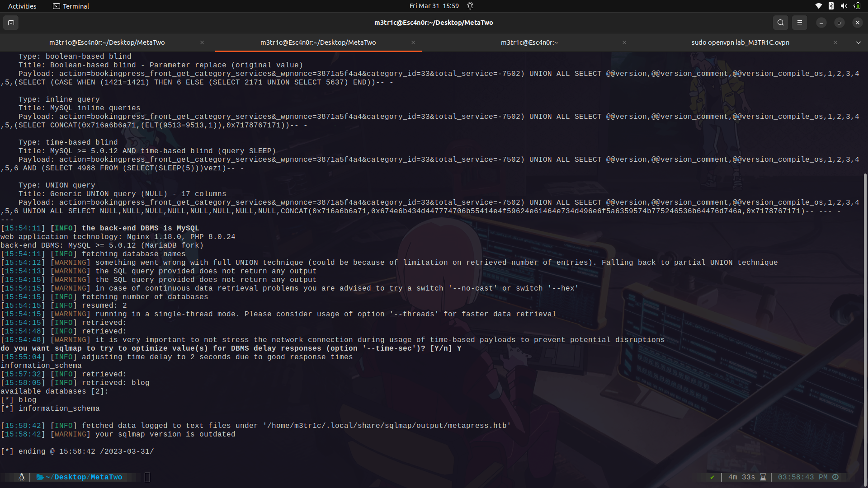The image size is (868, 488).
Task: Switch to the sudo openvpn lab_M3TR1C.ovpn tab
Action: [x=740, y=42]
